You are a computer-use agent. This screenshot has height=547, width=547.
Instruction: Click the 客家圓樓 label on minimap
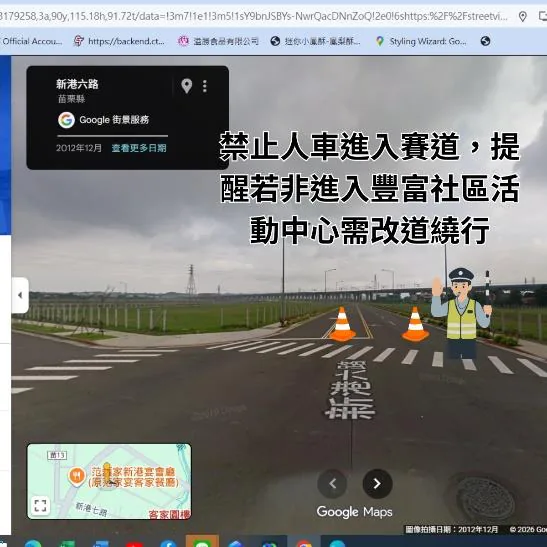(170, 514)
